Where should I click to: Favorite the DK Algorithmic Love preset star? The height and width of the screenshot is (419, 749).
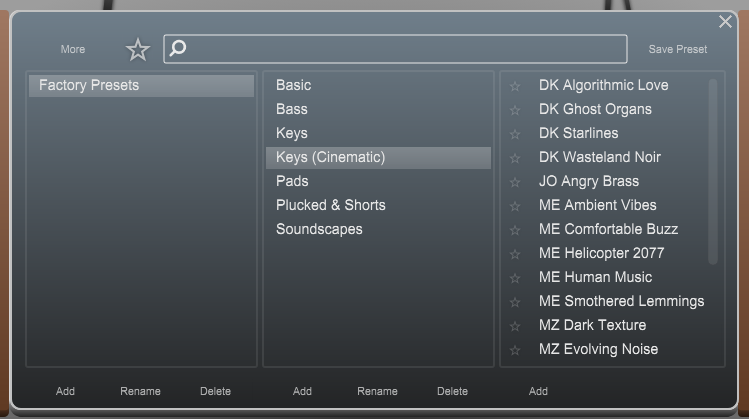tap(514, 86)
